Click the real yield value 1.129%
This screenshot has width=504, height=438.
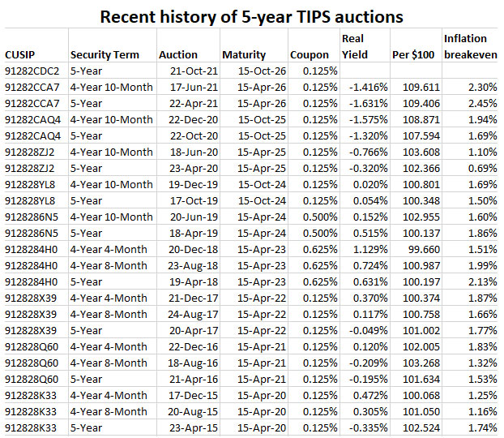365,248
